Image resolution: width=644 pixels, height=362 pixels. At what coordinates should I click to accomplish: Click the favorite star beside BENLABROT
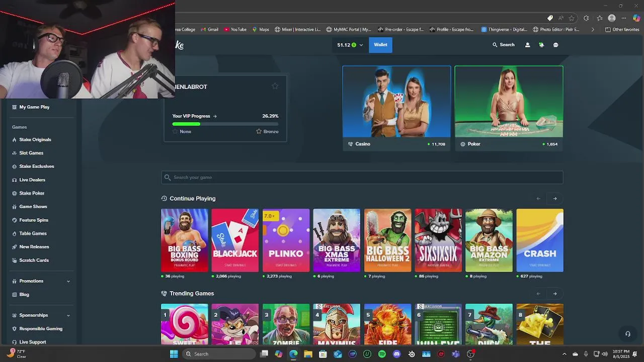(275, 86)
